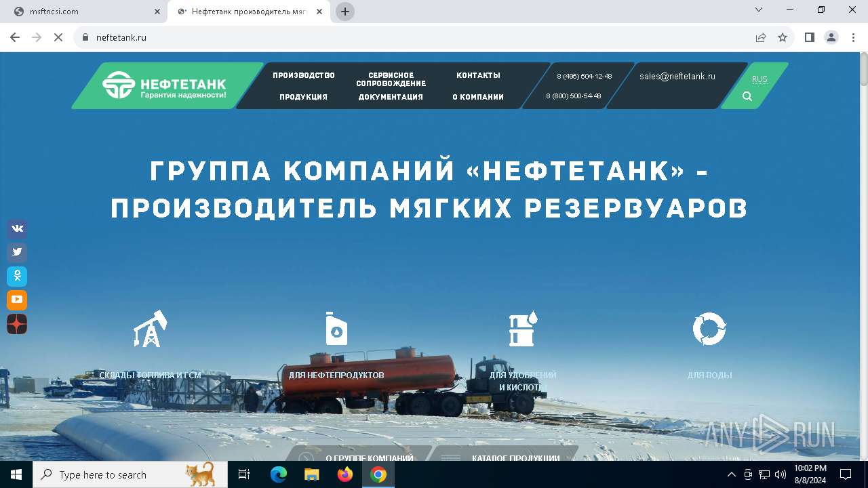
Task: Open Firefox from taskbar
Action: pyautogui.click(x=345, y=474)
